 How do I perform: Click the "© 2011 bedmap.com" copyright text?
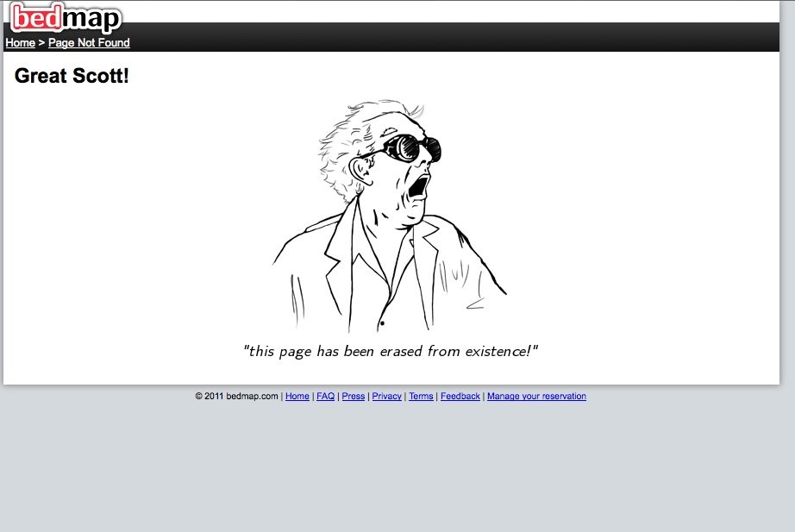(237, 396)
